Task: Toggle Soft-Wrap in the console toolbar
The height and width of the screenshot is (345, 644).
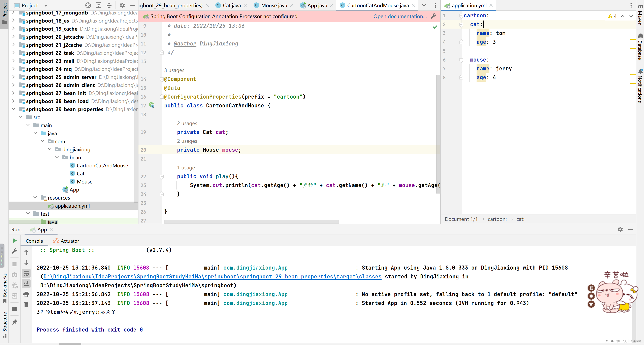Action: point(26,273)
